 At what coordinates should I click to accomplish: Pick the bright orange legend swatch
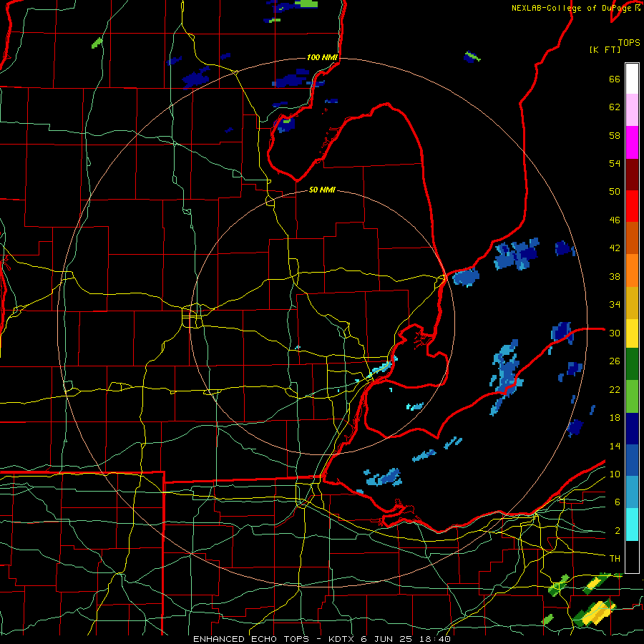coord(632,270)
